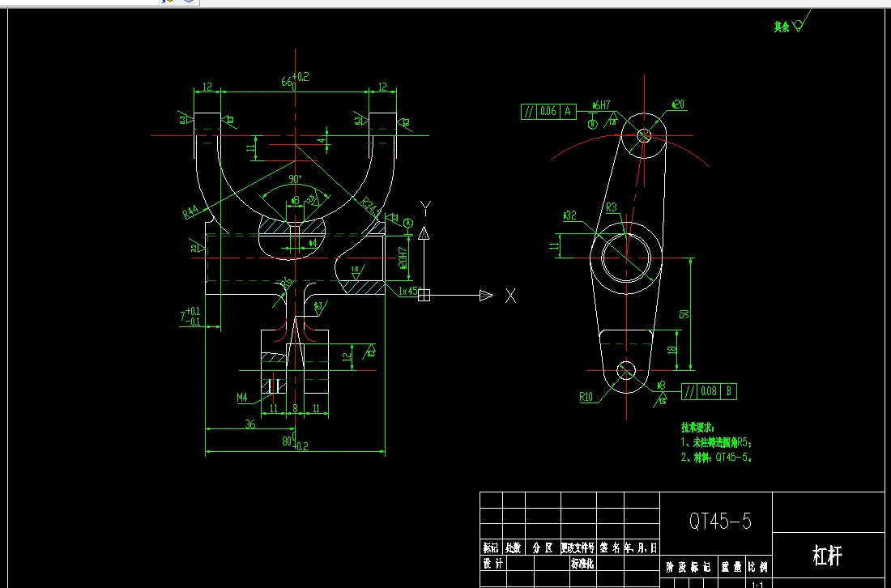Click the Y axis label of UCS icon
Screen dimensions: 891x588
tap(425, 208)
